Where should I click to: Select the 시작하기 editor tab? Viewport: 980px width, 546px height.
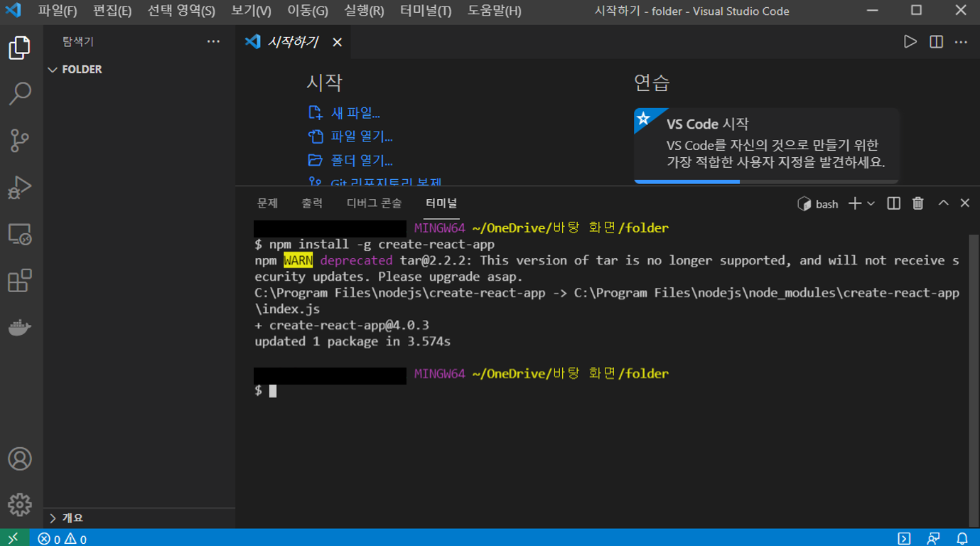pyautogui.click(x=293, y=42)
